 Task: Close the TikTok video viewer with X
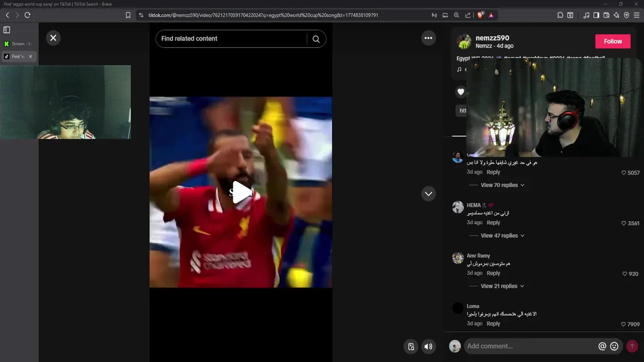pos(53,38)
